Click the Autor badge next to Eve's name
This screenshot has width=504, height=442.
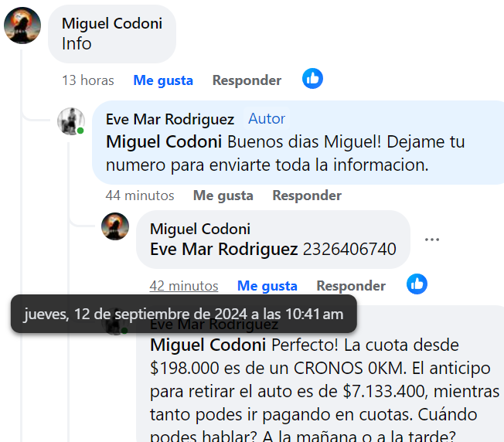(267, 119)
